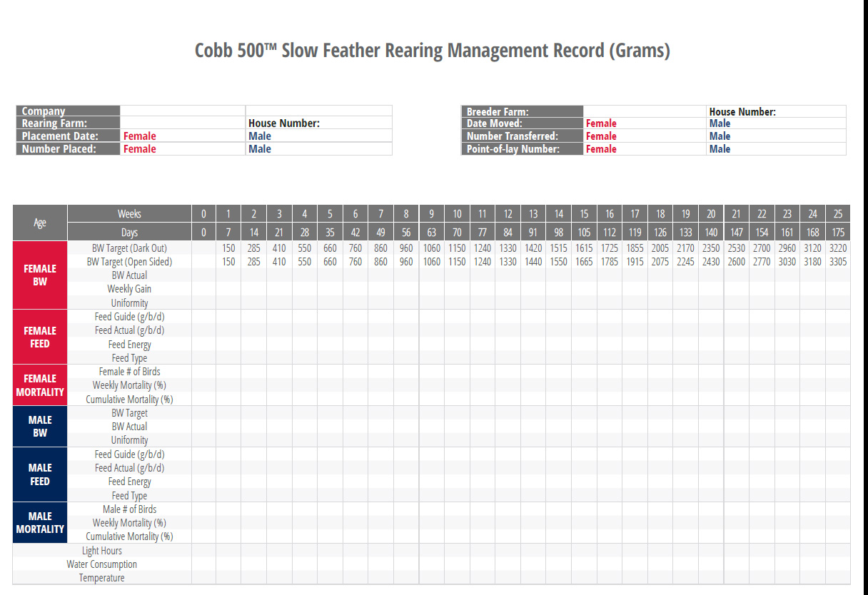This screenshot has width=868, height=595.
Task: Click the 1515 Dark Out target value
Action: click(x=559, y=248)
